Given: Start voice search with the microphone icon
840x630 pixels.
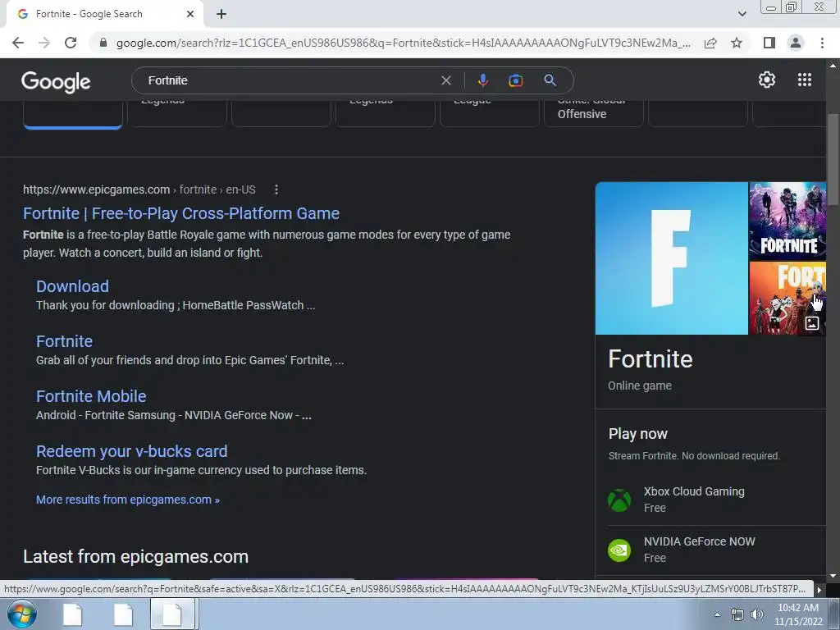Looking at the screenshot, I should coord(482,80).
